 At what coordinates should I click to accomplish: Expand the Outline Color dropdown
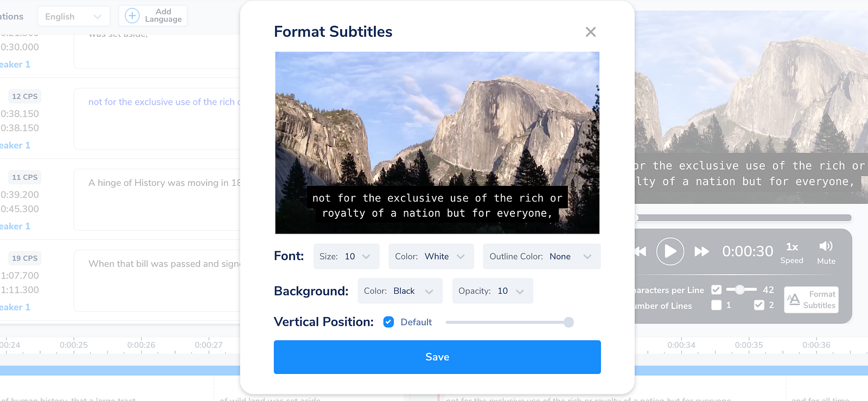541,256
